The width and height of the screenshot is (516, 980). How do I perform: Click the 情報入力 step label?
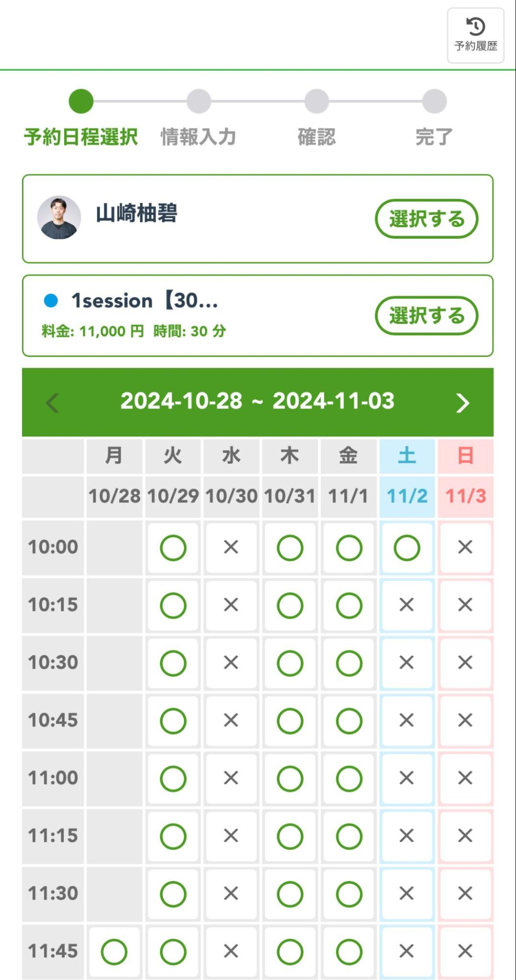point(198,137)
